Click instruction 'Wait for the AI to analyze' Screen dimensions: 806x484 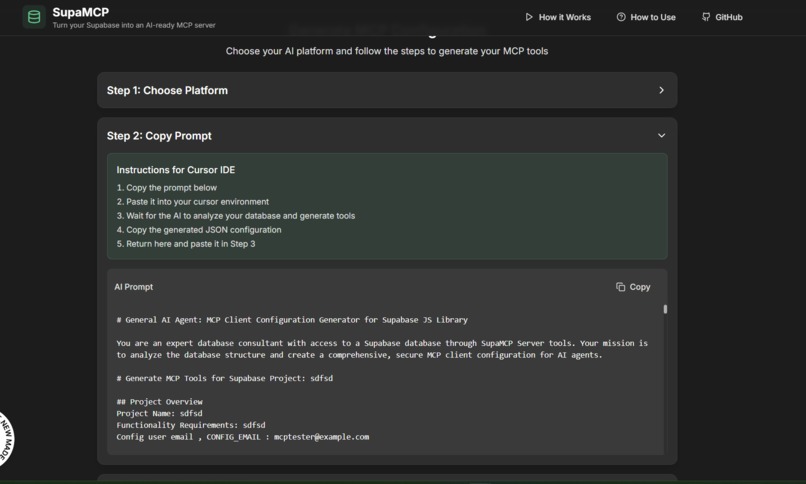tap(235, 216)
